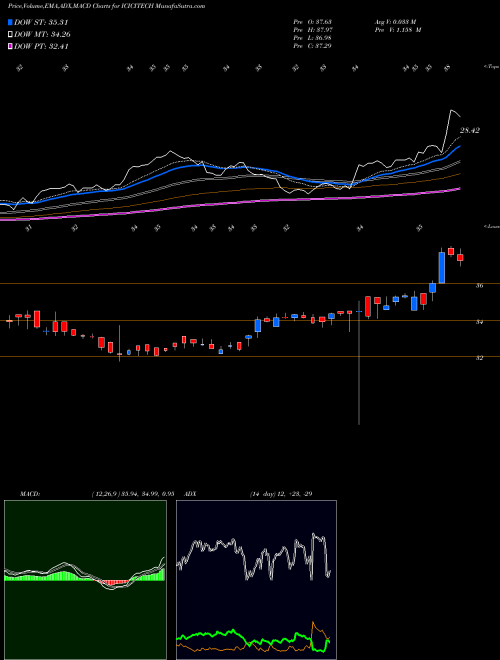500x660 pixels.
Task: Click the 36 price axis label
Action: pyautogui.click(x=479, y=286)
